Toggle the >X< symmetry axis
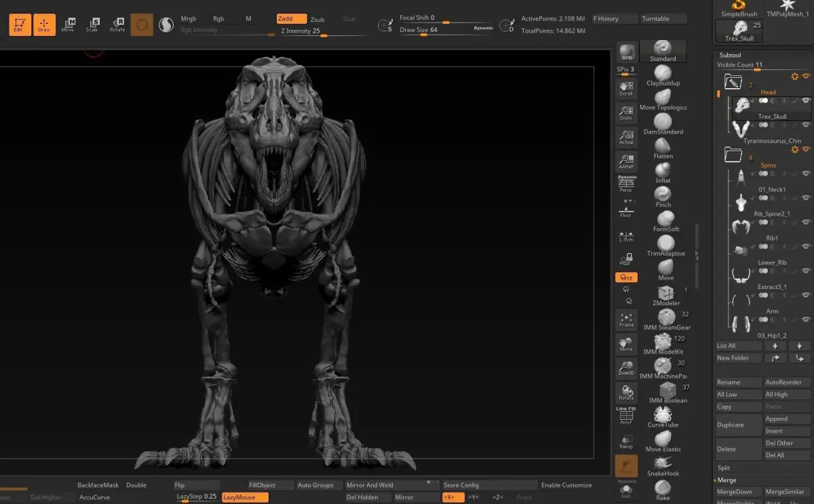Screen dimensions: 814x504 click(x=453, y=497)
